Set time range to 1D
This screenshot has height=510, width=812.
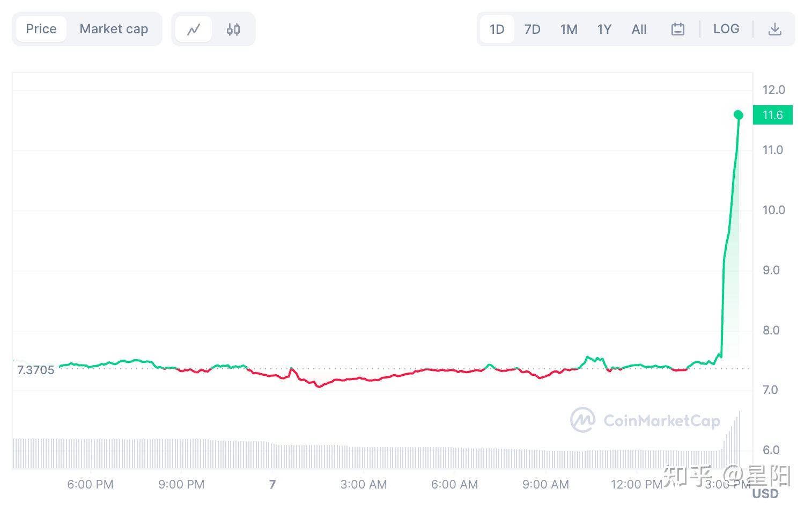pos(497,30)
